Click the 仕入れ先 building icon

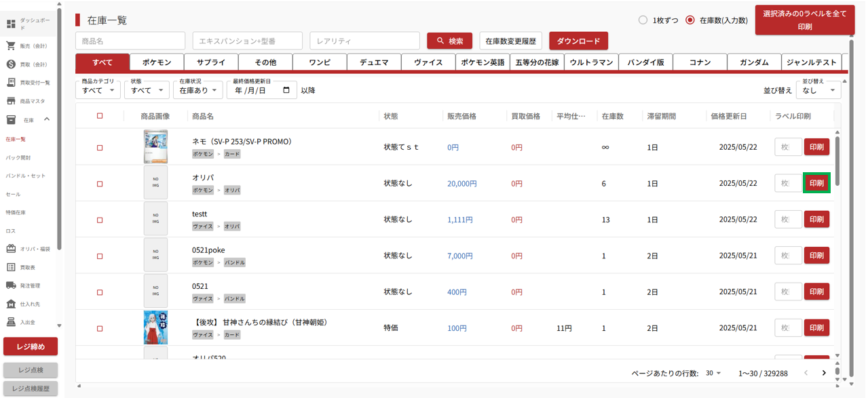(11, 304)
